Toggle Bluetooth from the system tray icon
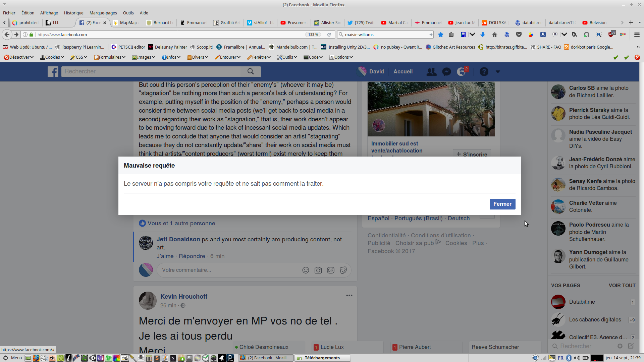644x362 pixels. 569,358
